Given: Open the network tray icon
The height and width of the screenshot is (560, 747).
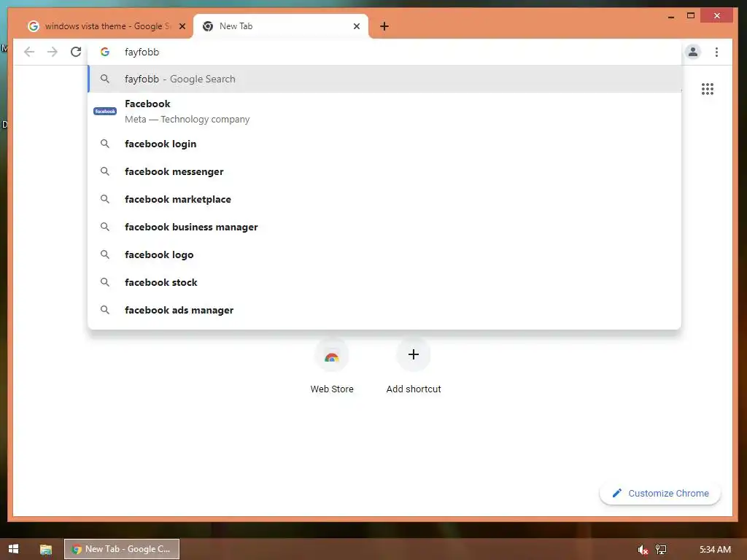Looking at the screenshot, I should coord(661,550).
